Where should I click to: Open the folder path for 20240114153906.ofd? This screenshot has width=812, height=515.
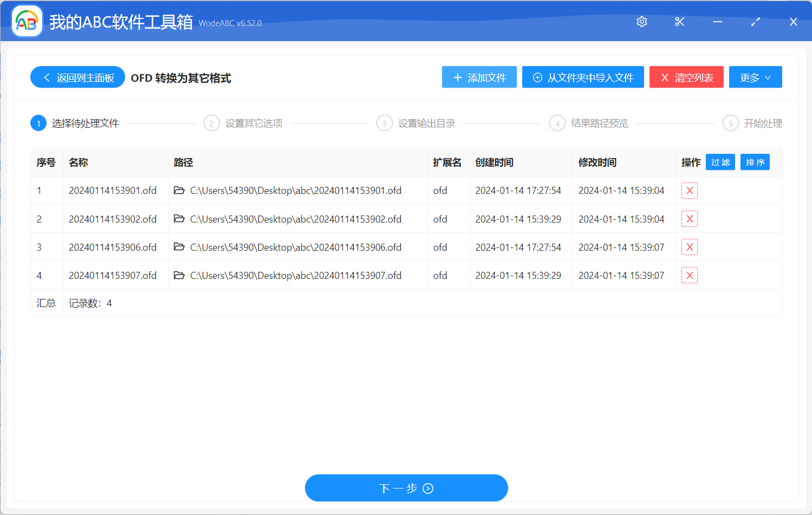(179, 247)
